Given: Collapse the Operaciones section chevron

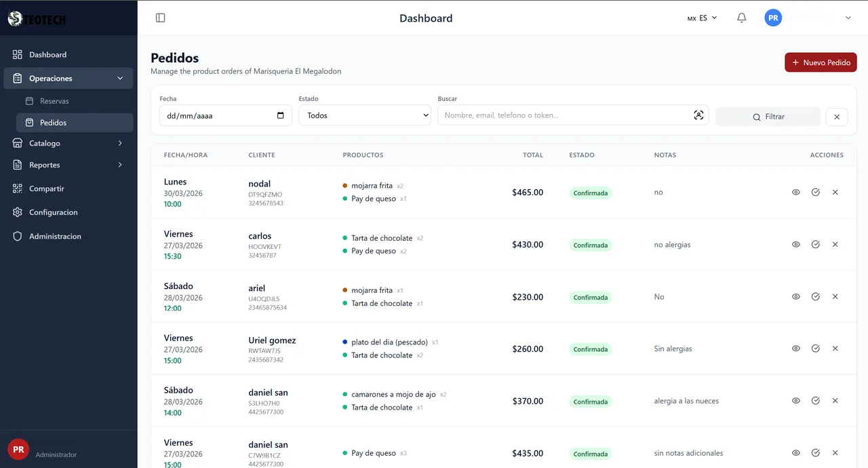Looking at the screenshot, I should pyautogui.click(x=120, y=77).
